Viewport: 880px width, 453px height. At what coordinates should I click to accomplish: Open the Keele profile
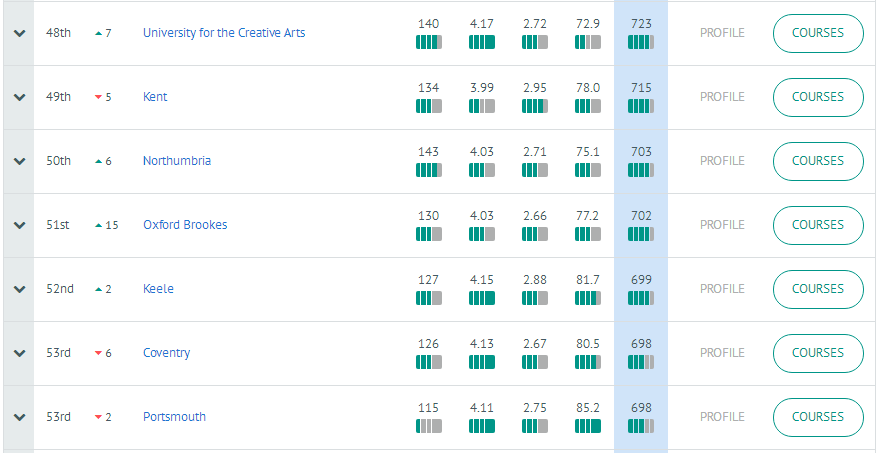722,289
